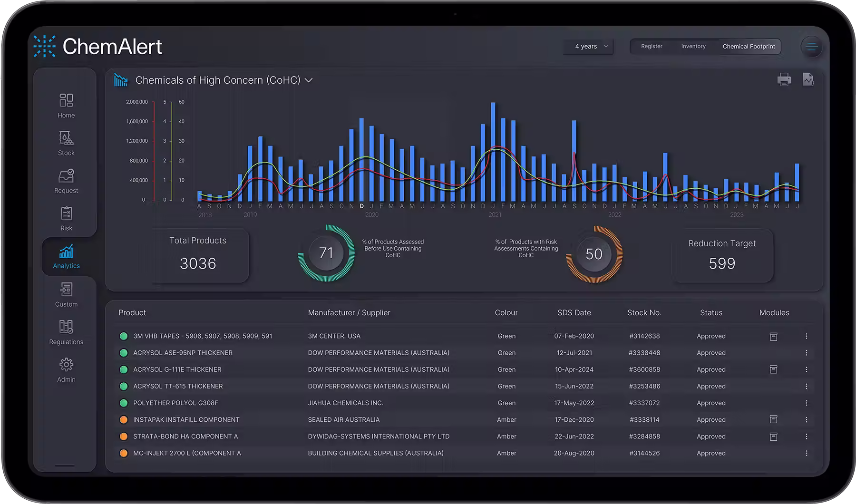Open more options for ACRYSOL TT-615 row

(x=806, y=386)
